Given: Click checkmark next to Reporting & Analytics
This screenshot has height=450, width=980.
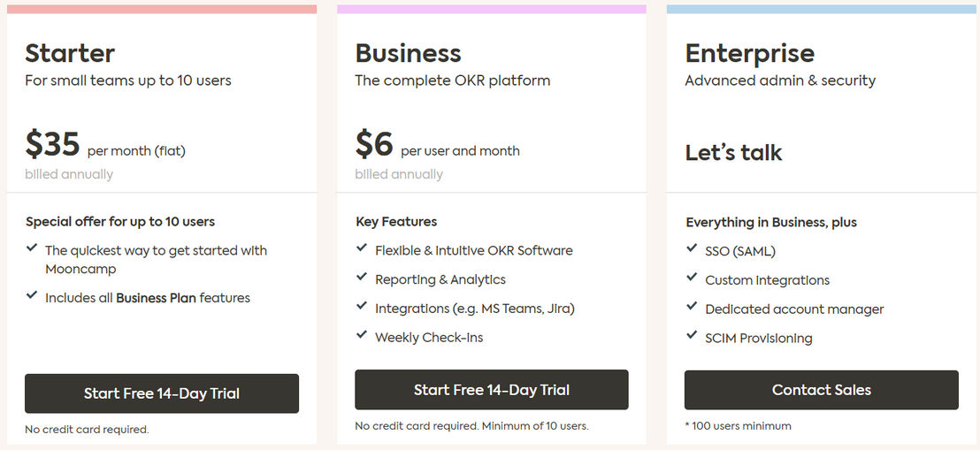Looking at the screenshot, I should point(361,276).
